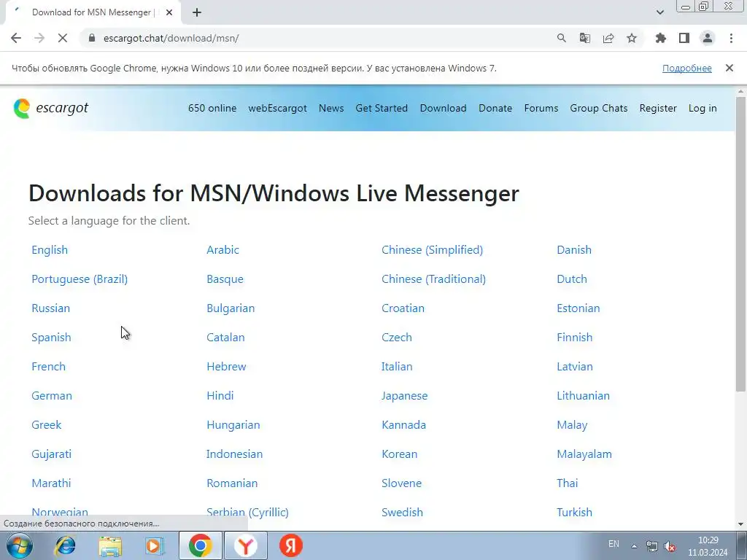Choose Korean
Viewport: 747px width, 560px height.
pyautogui.click(x=399, y=454)
